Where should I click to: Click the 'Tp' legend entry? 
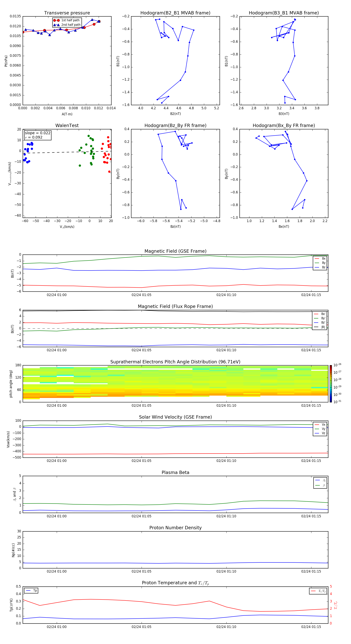[x=31, y=591]
